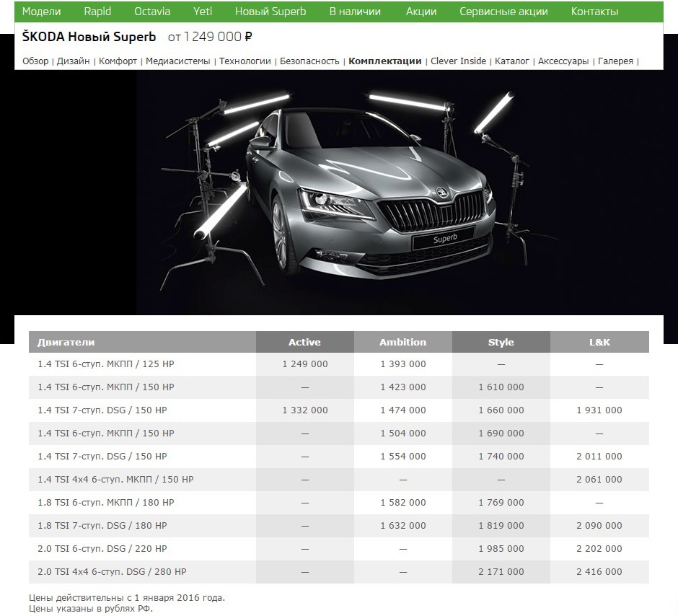Screen dimensions: 678x616
Task: Select row '1.4 TSI 6-ступ. МКПП / 125 HP'
Action: click(339, 364)
